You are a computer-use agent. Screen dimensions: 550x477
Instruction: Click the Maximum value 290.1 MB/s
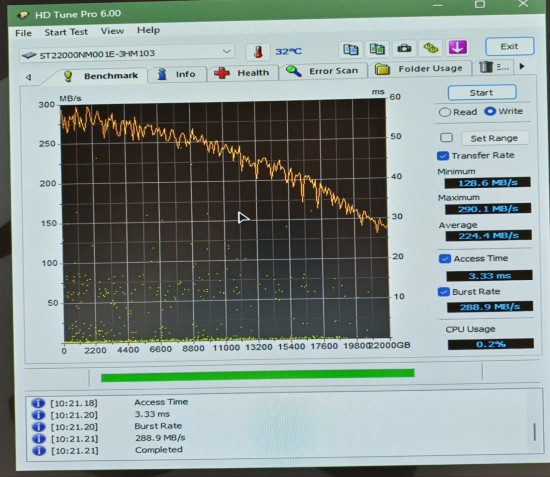[x=488, y=209]
